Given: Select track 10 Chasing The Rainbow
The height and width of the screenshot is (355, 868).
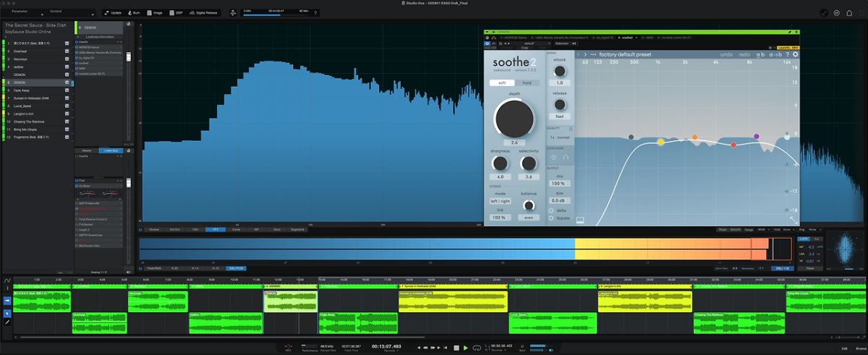Looking at the screenshot, I should coord(36,121).
